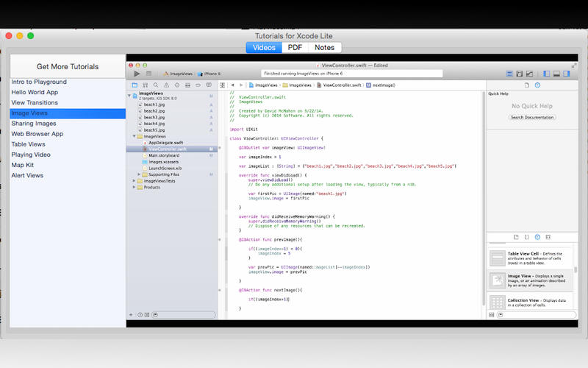
Task: Toggle the debug area visibility icon
Action: click(x=556, y=74)
